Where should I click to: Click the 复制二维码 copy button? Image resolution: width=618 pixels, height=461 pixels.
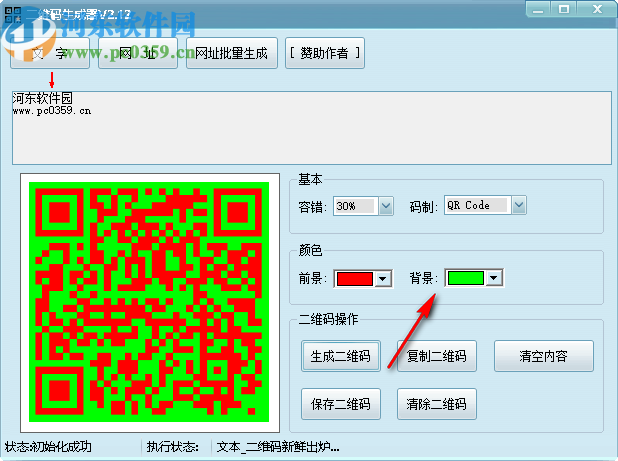(x=437, y=356)
